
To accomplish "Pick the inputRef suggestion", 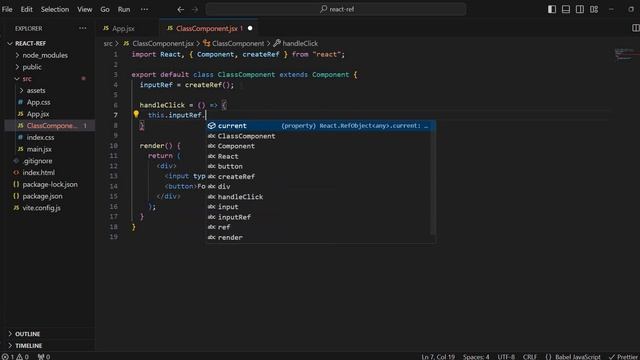I will (x=320, y=217).
